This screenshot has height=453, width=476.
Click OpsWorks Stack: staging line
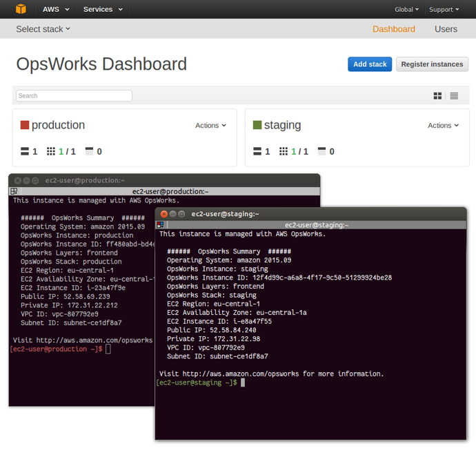tap(212, 295)
